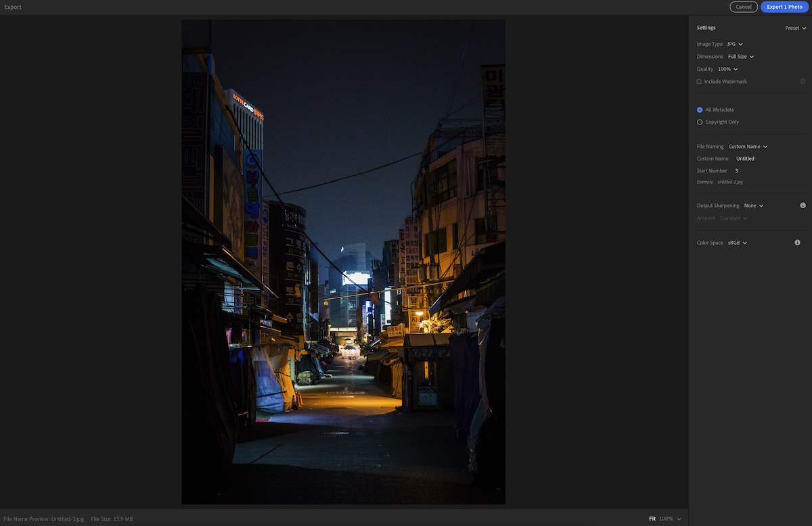Click the night street photo preview
Viewport: 812px width, 526px height.
343,262
